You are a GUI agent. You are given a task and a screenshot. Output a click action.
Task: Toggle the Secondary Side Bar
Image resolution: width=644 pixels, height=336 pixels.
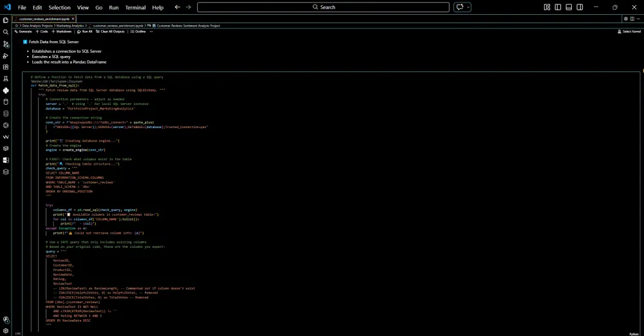580,7
